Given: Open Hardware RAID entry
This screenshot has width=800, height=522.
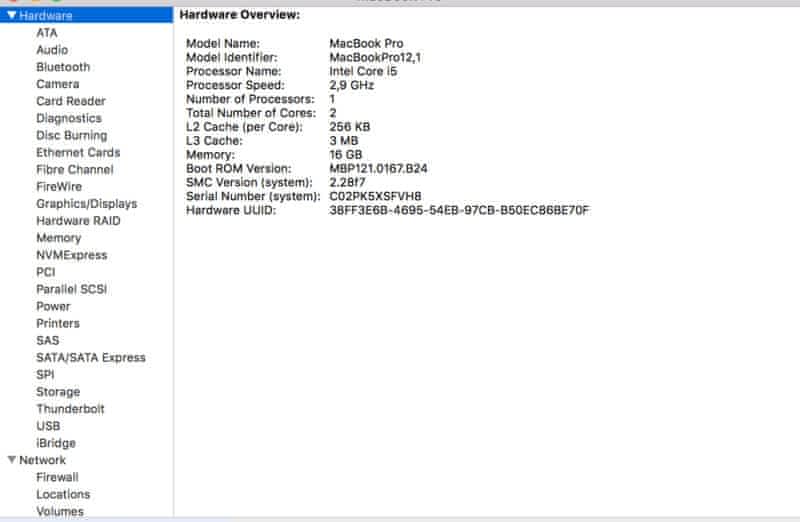Looking at the screenshot, I should point(79,221).
